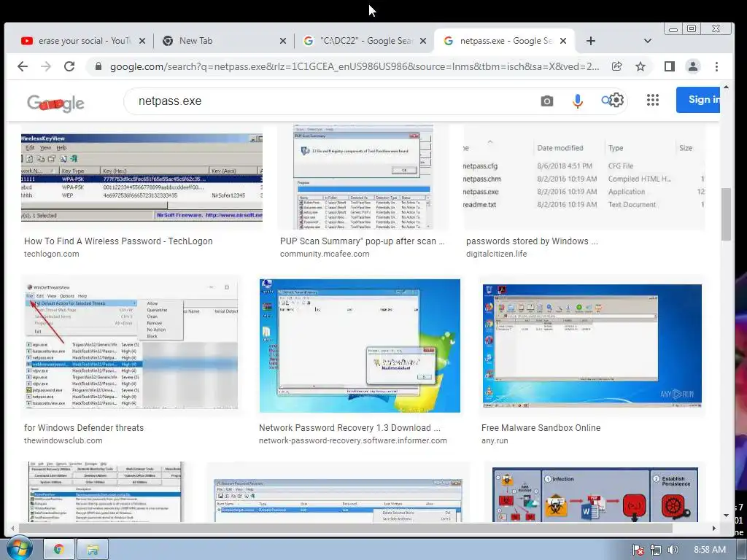Viewport: 747px width, 560px height.
Task: Click the site lock icon in address bar
Action: point(98,66)
